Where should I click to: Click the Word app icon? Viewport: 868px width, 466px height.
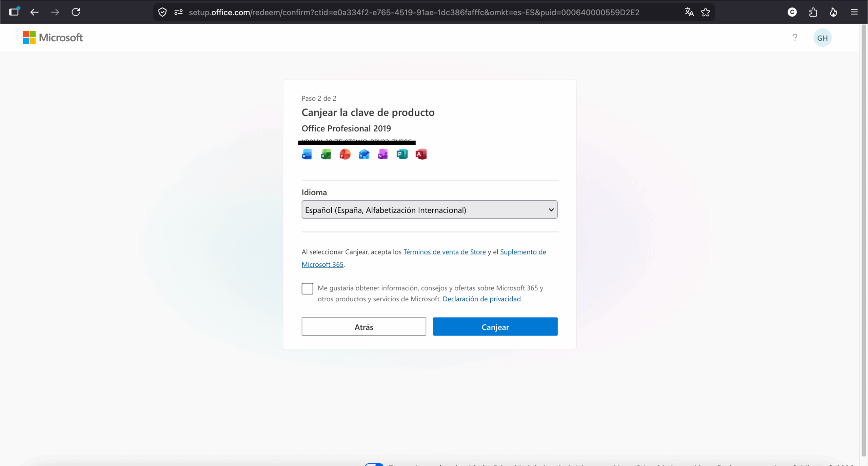click(x=307, y=154)
